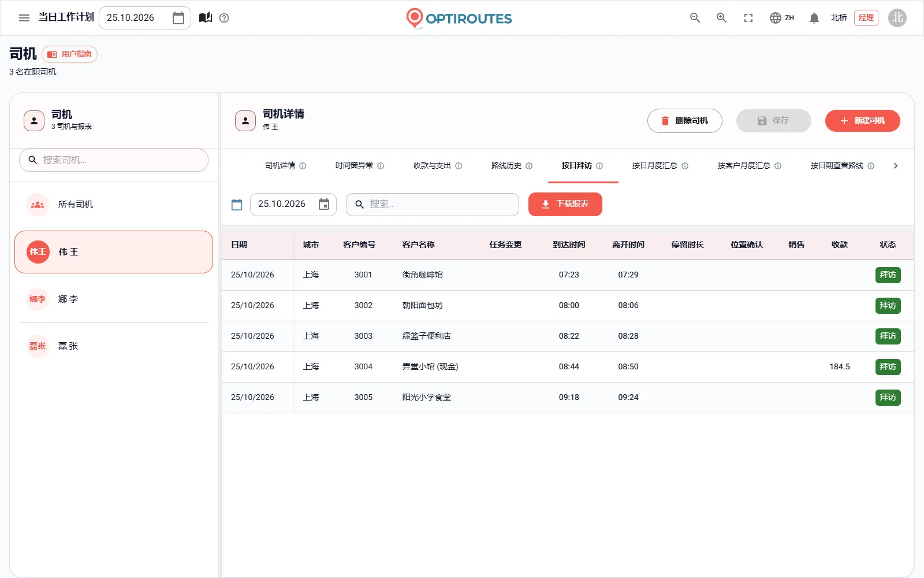Image resolution: width=924 pixels, height=578 pixels.
Task: Open calendar picker in 当日工作计划 date field
Action: click(x=178, y=18)
